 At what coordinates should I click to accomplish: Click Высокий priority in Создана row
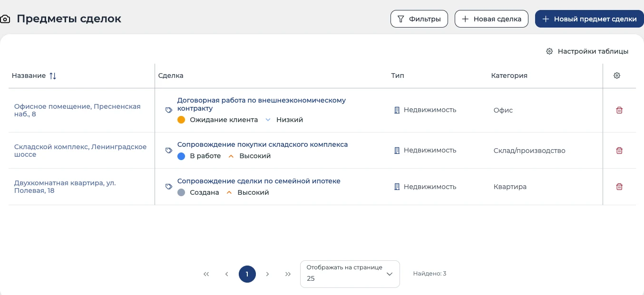(253, 193)
